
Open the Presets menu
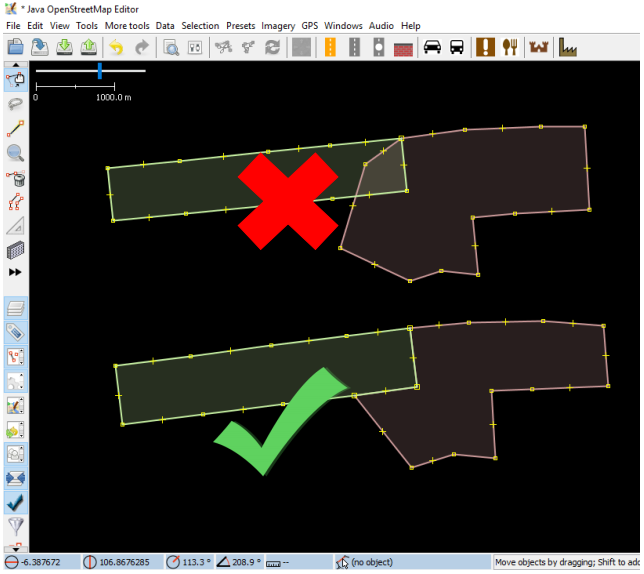pyautogui.click(x=239, y=25)
